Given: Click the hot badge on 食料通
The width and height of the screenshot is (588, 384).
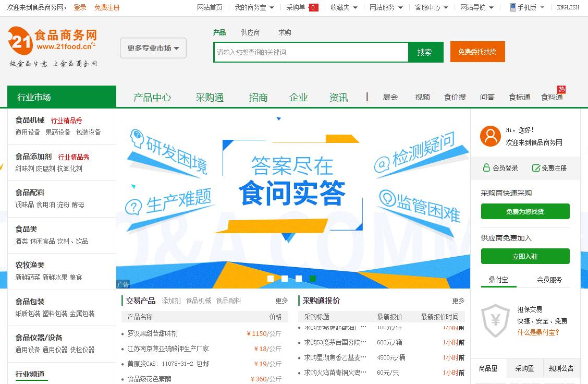Looking at the screenshot, I should tap(561, 89).
